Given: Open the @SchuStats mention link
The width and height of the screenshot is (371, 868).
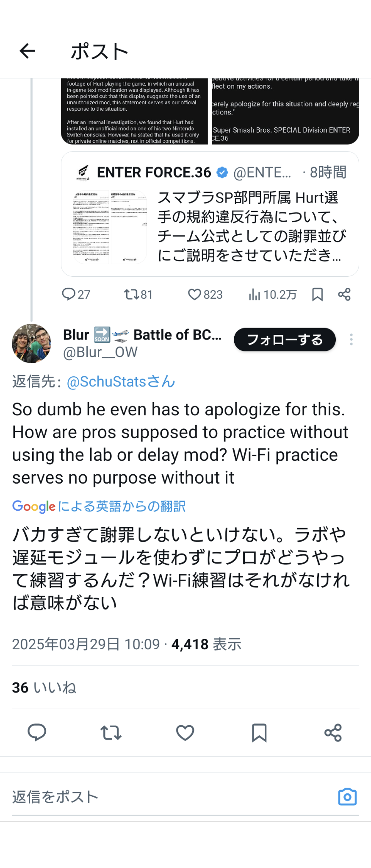Looking at the screenshot, I should (121, 381).
